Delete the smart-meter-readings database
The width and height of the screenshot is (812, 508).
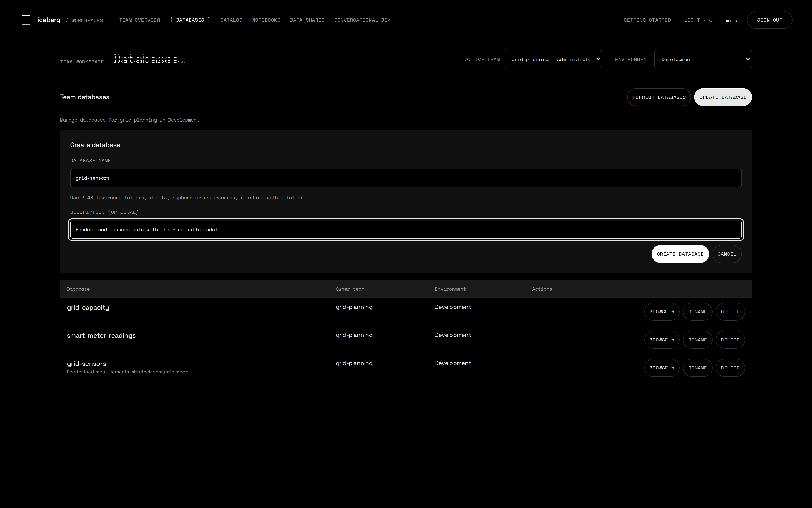(x=730, y=340)
